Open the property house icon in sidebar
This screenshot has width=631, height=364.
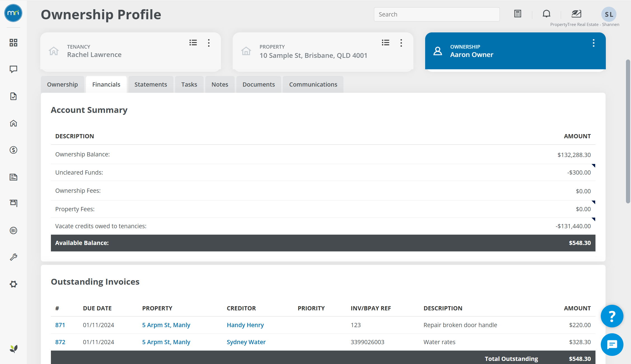point(13,123)
